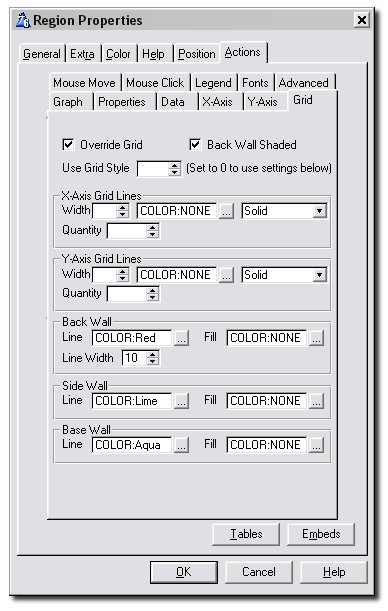Select the Actions tab

[243, 52]
